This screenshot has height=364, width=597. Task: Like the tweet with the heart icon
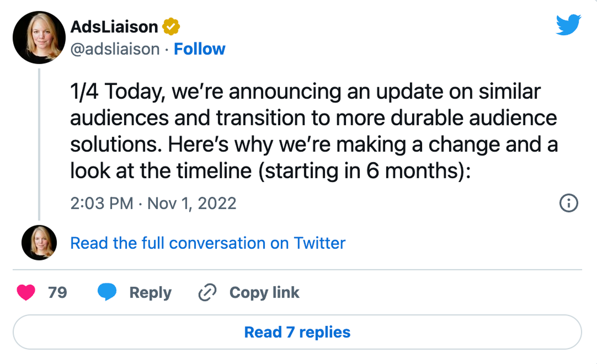click(x=26, y=292)
